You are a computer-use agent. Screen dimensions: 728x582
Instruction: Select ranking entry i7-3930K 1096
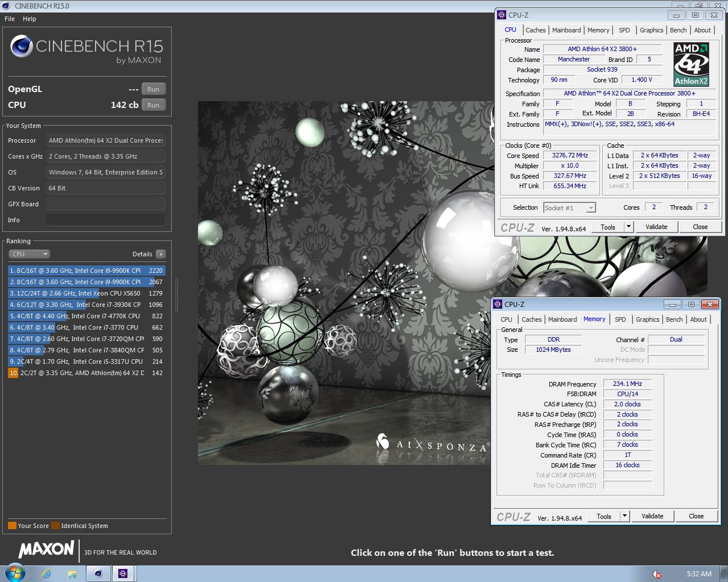[x=86, y=305]
